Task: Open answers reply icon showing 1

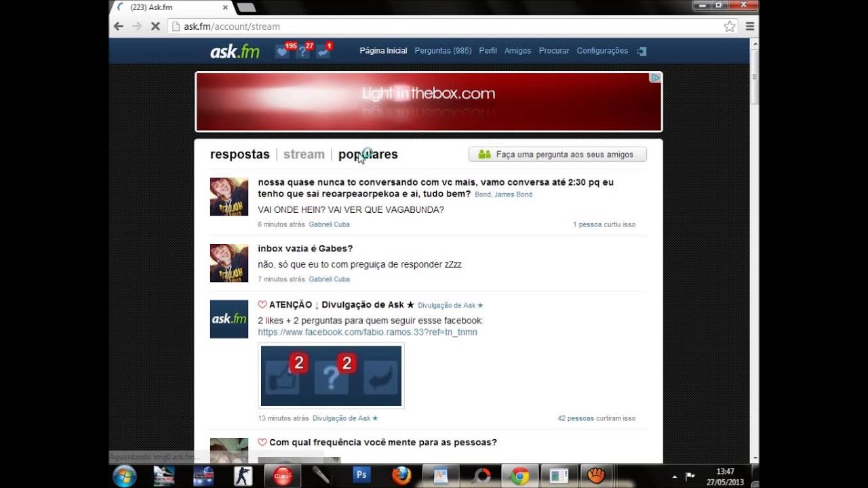Action: pyautogui.click(x=323, y=52)
